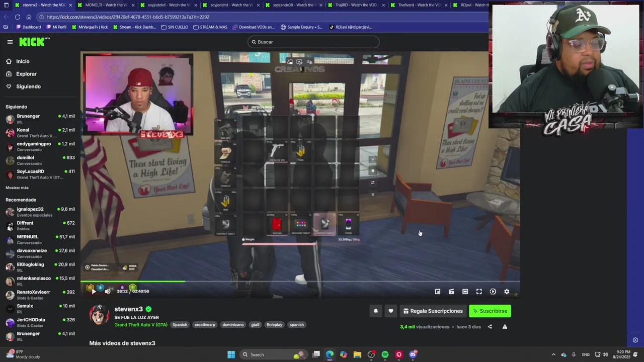644x362 pixels.
Task: Open Brunenger's IRL channel under Siguiendo
Action: point(40,119)
